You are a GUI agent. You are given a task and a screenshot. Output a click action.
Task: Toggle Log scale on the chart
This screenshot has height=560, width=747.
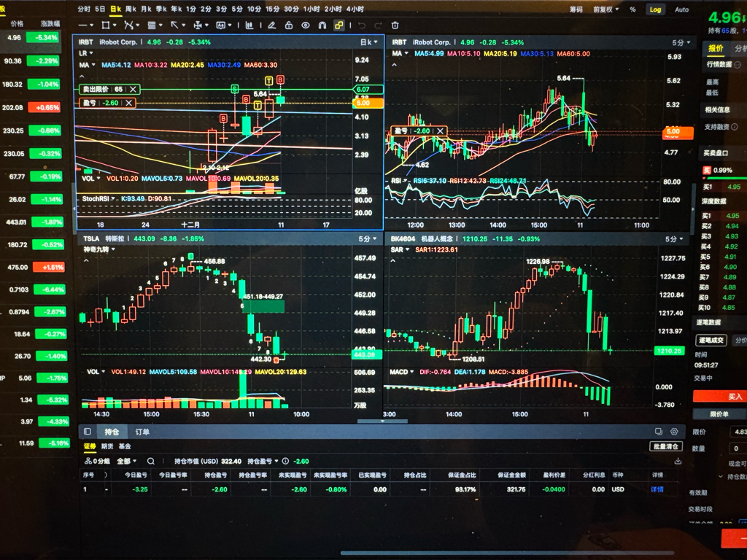tap(655, 9)
